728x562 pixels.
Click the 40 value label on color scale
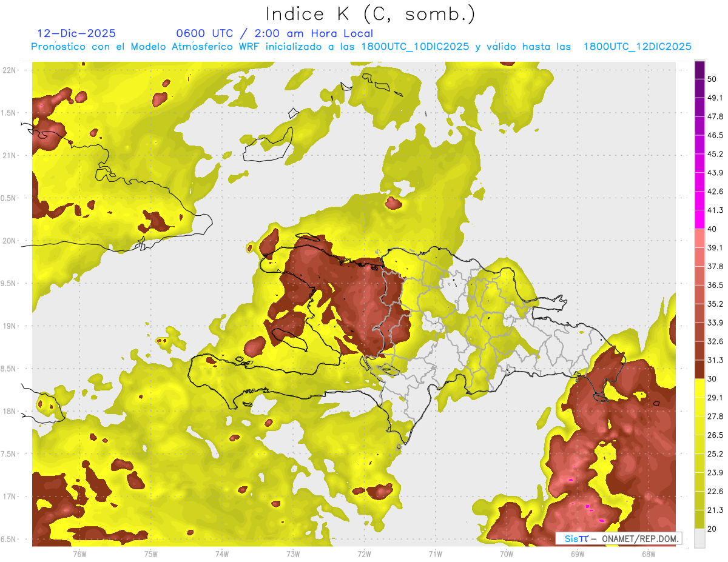coord(712,229)
